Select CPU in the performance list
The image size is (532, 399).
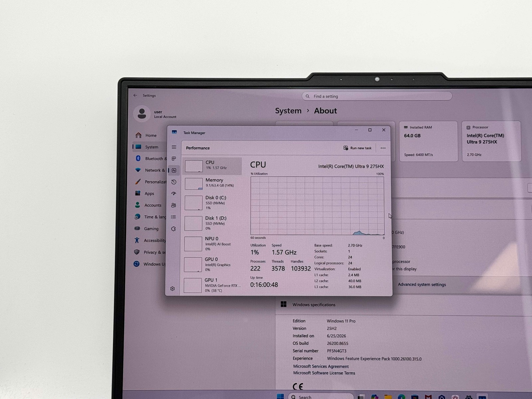point(212,166)
